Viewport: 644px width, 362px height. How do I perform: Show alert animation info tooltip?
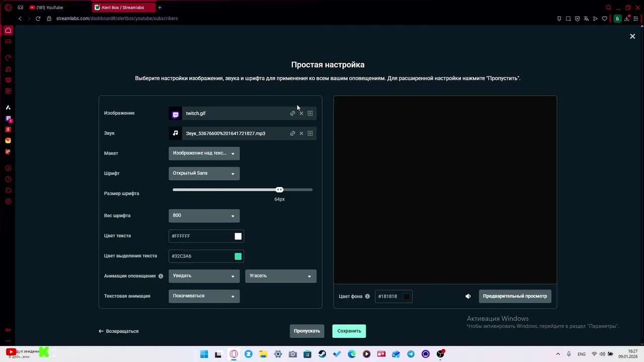pyautogui.click(x=161, y=276)
